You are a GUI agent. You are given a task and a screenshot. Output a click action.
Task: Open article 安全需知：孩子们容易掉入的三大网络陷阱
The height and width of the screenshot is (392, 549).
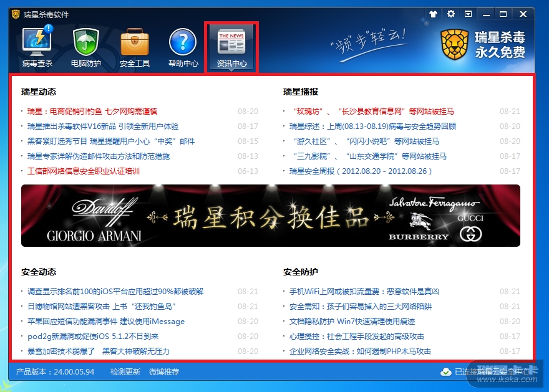pos(361,307)
